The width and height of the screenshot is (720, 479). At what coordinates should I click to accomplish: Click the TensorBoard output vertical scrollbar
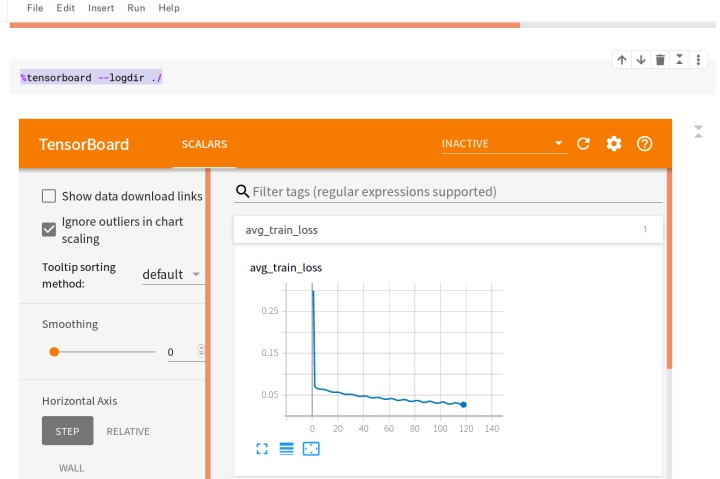(669, 269)
